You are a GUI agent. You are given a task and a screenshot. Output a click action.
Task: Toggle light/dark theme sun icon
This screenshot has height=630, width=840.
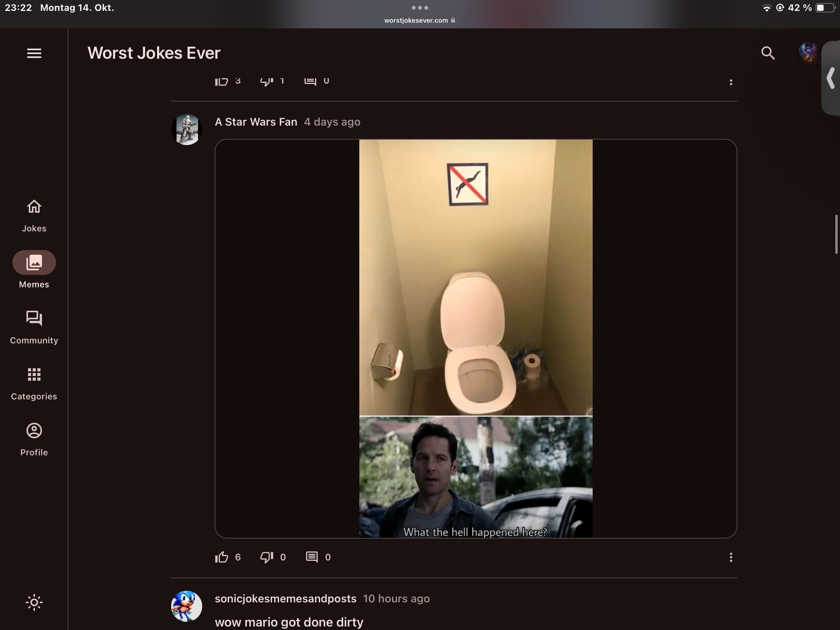[34, 602]
